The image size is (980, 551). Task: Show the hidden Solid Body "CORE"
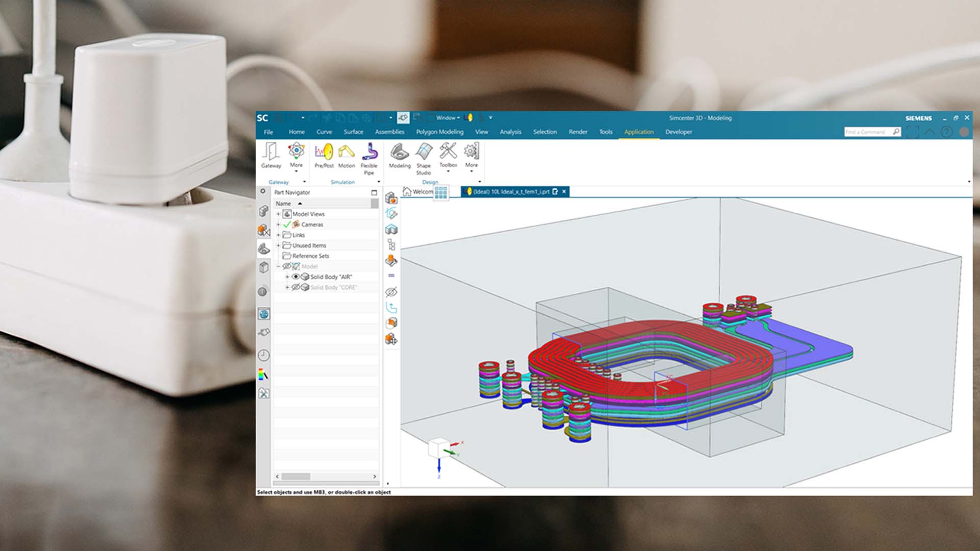tap(295, 287)
